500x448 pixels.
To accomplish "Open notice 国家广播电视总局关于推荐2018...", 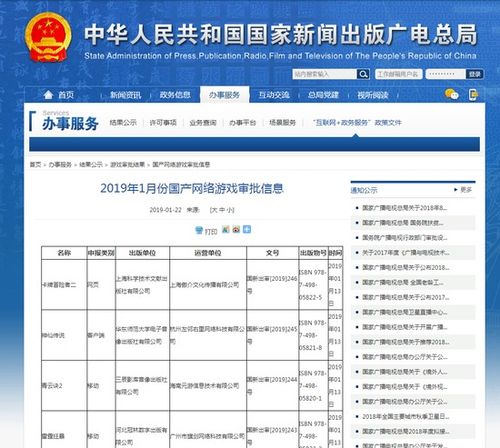I will pyautogui.click(x=406, y=342).
